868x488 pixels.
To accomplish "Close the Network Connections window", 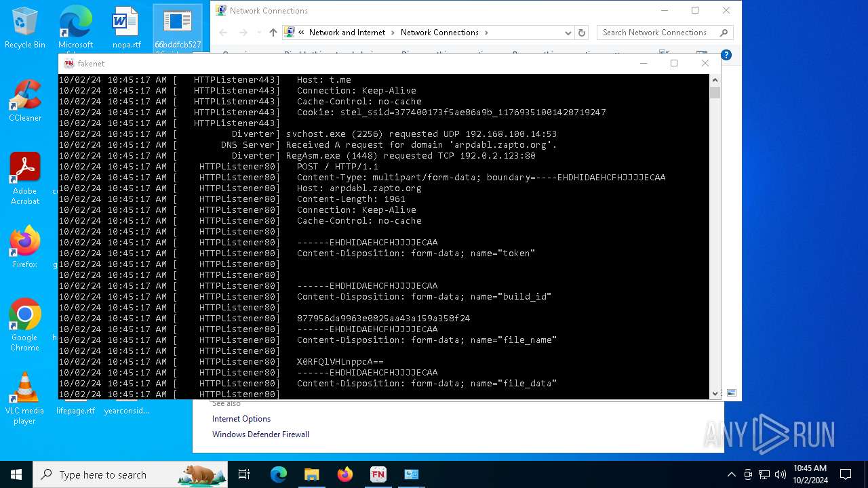I will 726,10.
